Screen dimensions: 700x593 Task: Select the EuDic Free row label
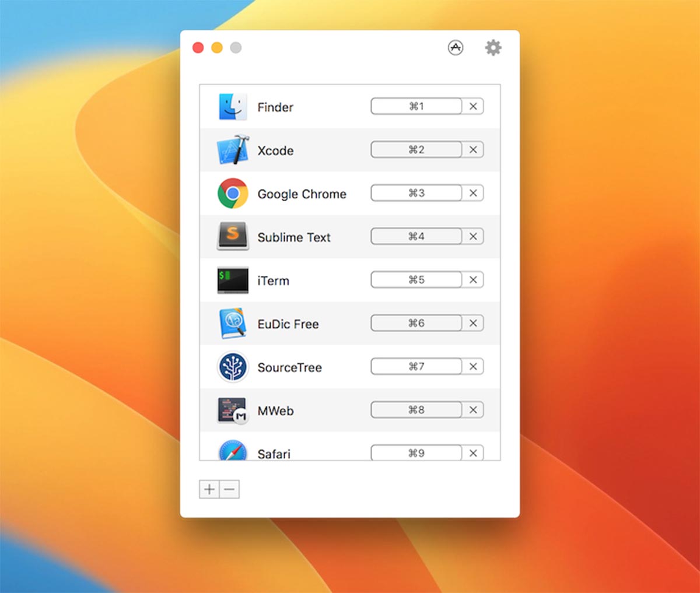(x=288, y=324)
